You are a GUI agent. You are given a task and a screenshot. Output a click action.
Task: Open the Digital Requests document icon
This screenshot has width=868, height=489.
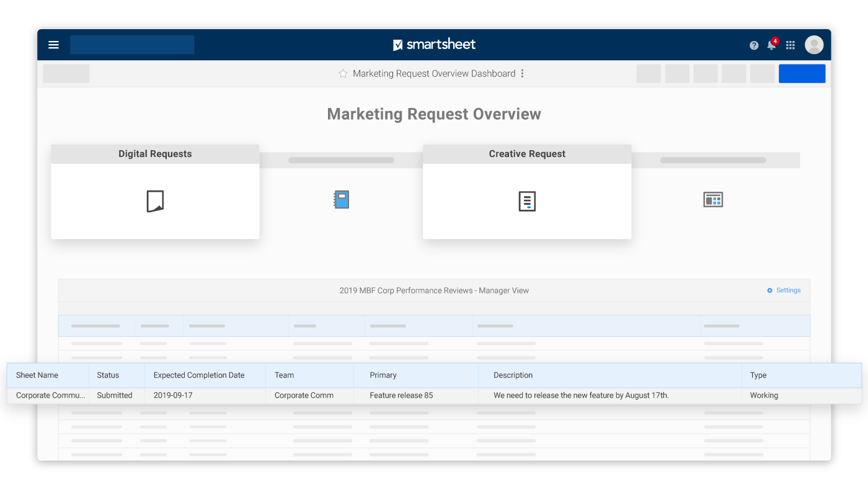pos(155,201)
